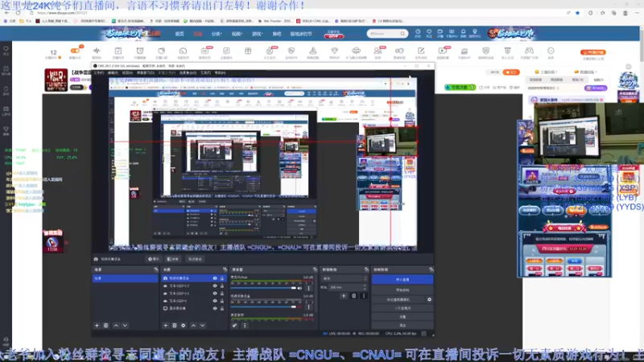Pop out the Audio Mixer dock icon
The width and height of the screenshot is (644, 362).
315,269
